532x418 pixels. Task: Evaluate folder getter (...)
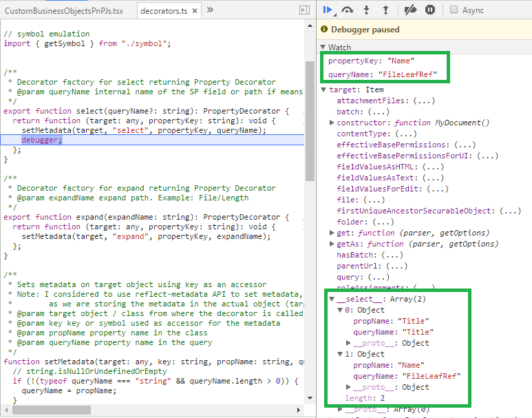coord(383,222)
